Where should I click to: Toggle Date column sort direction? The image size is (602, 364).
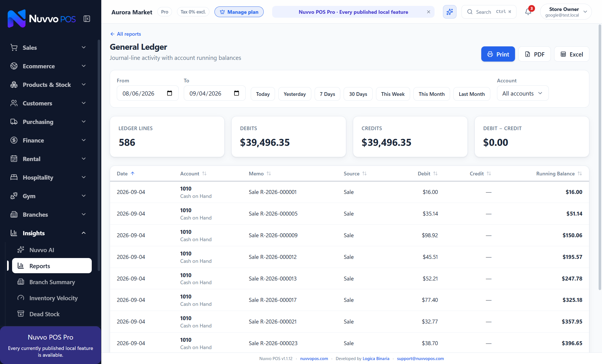126,174
